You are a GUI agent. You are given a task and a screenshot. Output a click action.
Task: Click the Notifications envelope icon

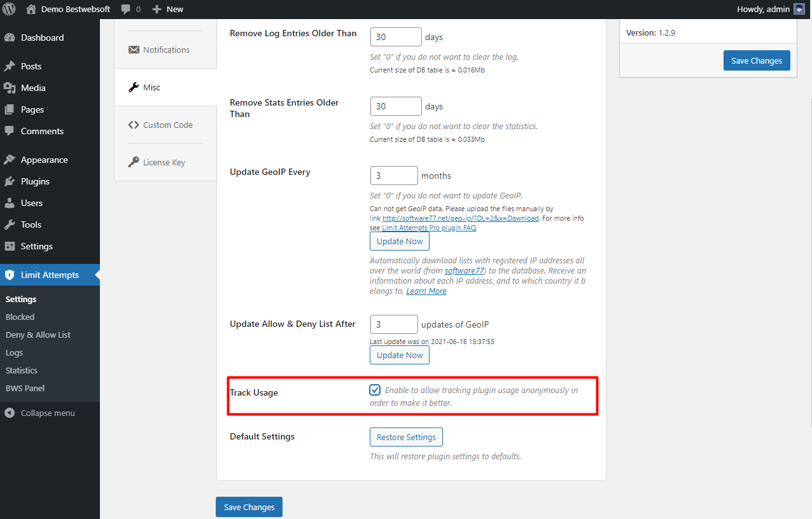(x=134, y=50)
